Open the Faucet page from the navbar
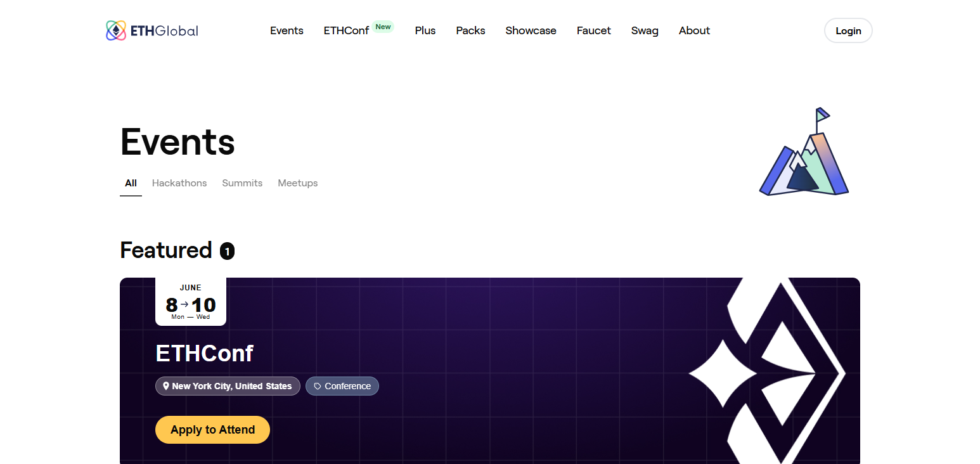This screenshot has width=980, height=464. click(x=593, y=30)
